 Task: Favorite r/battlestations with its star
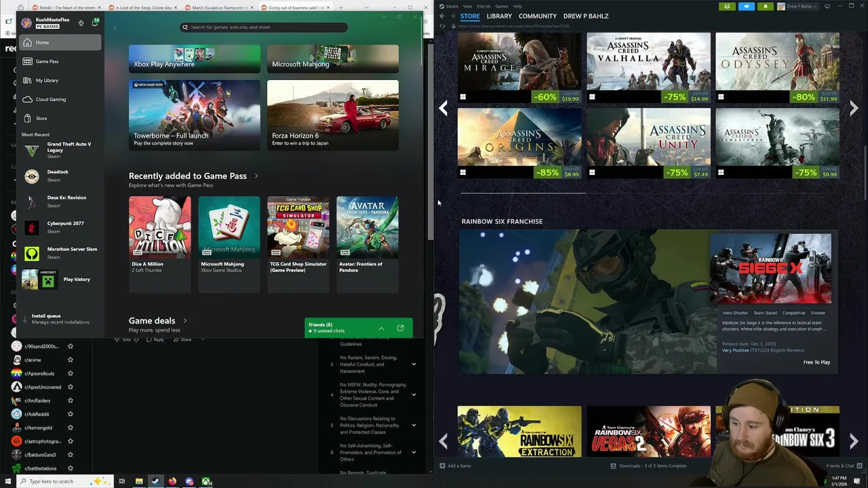pyautogui.click(x=70, y=468)
